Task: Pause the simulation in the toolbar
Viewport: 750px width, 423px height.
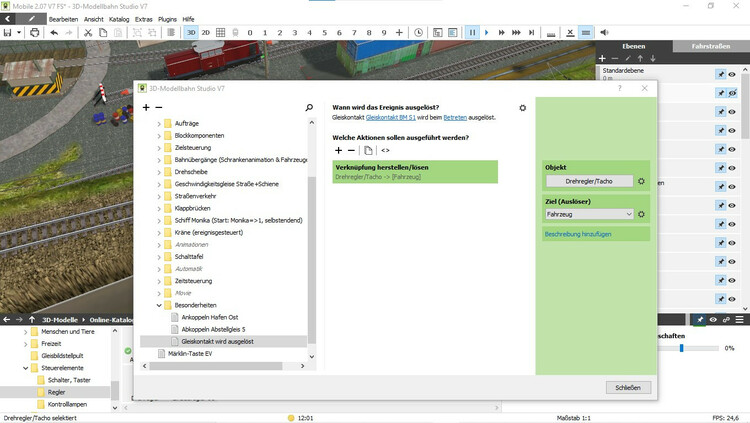Action: (472, 32)
